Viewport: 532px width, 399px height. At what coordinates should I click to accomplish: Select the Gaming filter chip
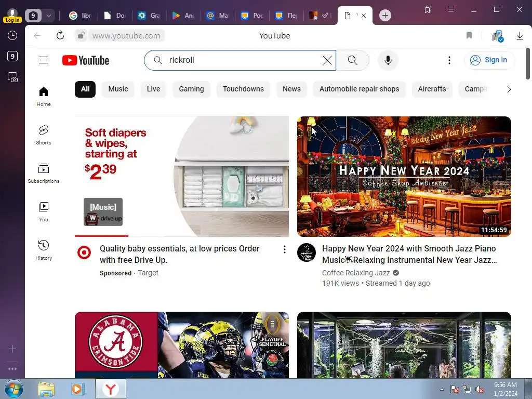(191, 89)
